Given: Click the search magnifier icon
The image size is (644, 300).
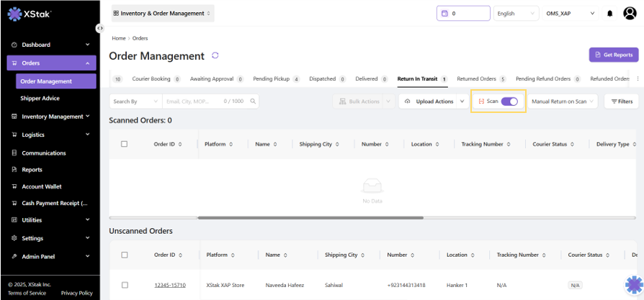Looking at the screenshot, I should 253,101.
